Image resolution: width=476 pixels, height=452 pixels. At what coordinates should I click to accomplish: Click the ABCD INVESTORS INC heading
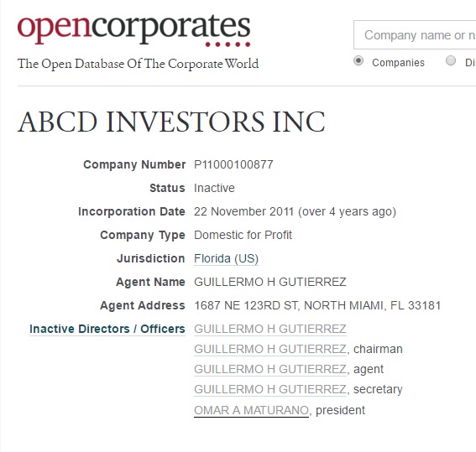click(171, 122)
